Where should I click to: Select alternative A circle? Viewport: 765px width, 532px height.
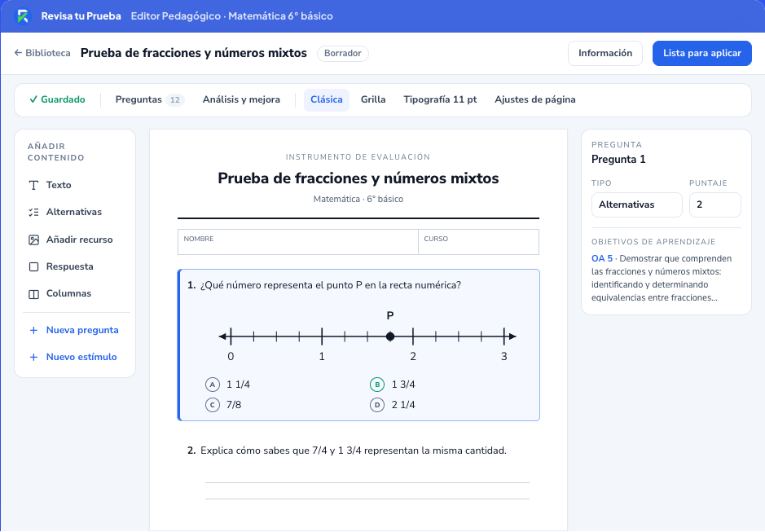(x=213, y=385)
